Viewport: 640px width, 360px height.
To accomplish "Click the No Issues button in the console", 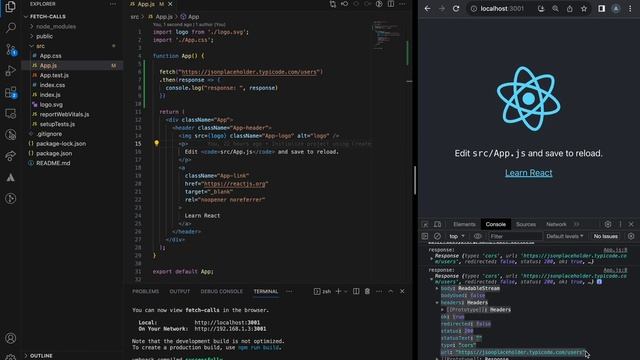I will (x=605, y=236).
